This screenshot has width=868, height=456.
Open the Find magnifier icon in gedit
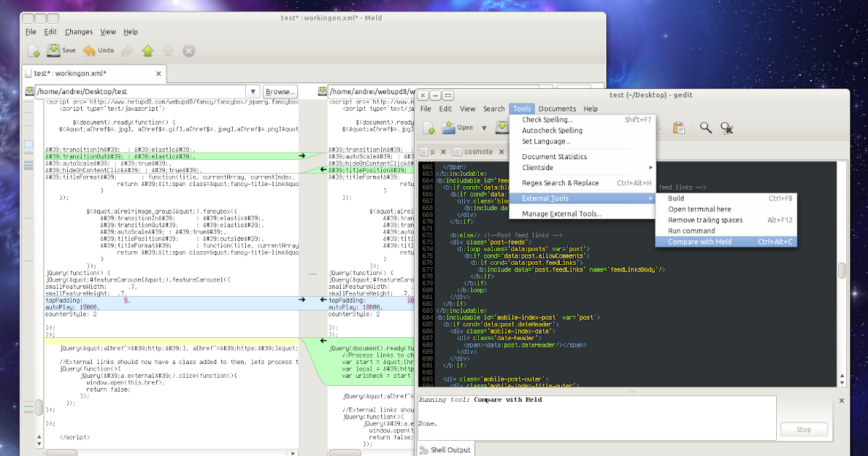point(705,127)
